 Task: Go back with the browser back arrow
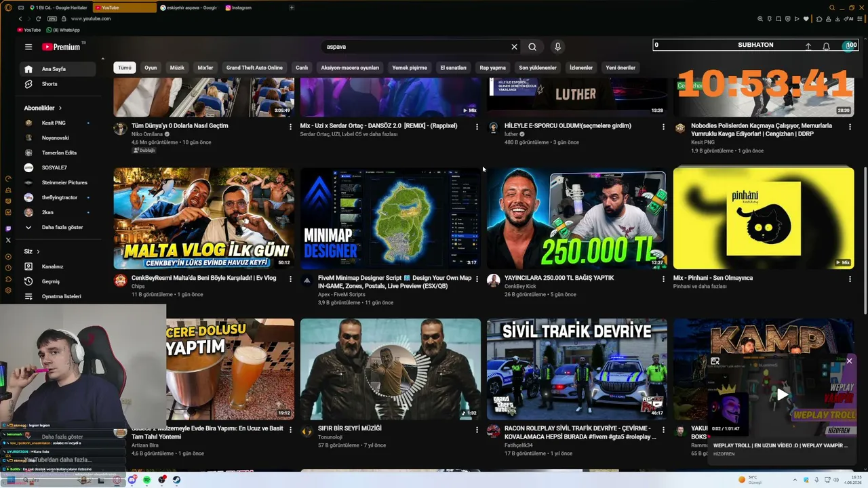click(x=20, y=18)
